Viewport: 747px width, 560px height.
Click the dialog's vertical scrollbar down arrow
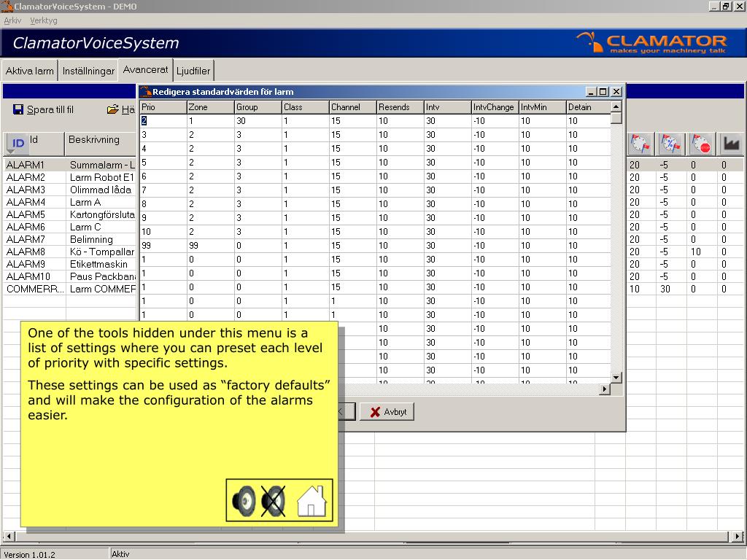pos(616,378)
